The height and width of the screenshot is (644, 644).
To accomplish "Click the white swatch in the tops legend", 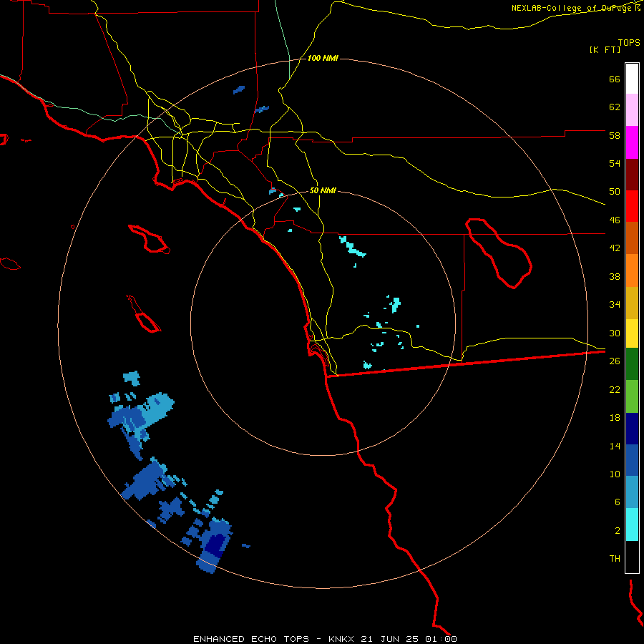I will click(x=632, y=79).
